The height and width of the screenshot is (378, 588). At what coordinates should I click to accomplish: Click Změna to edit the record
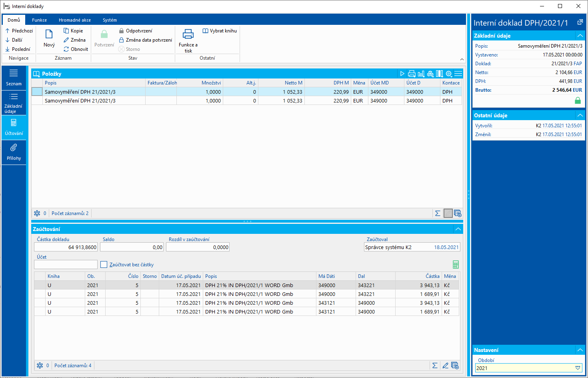[x=74, y=40]
